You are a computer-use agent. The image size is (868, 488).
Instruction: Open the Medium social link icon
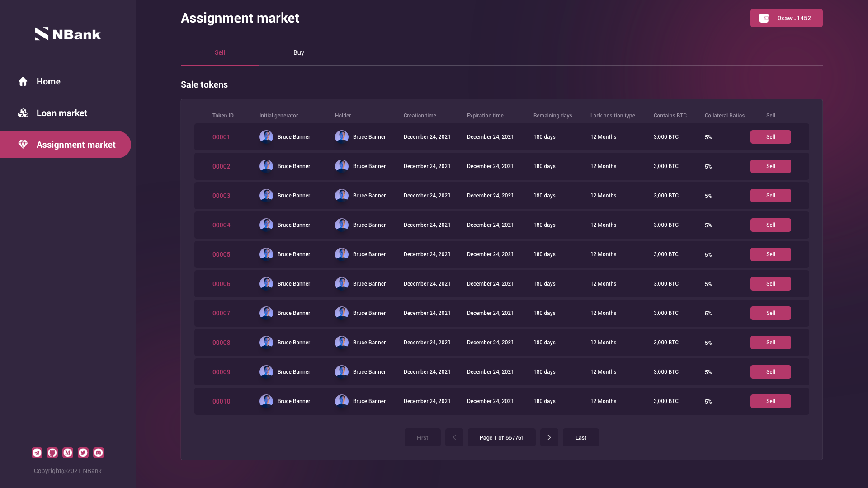pos(68,453)
